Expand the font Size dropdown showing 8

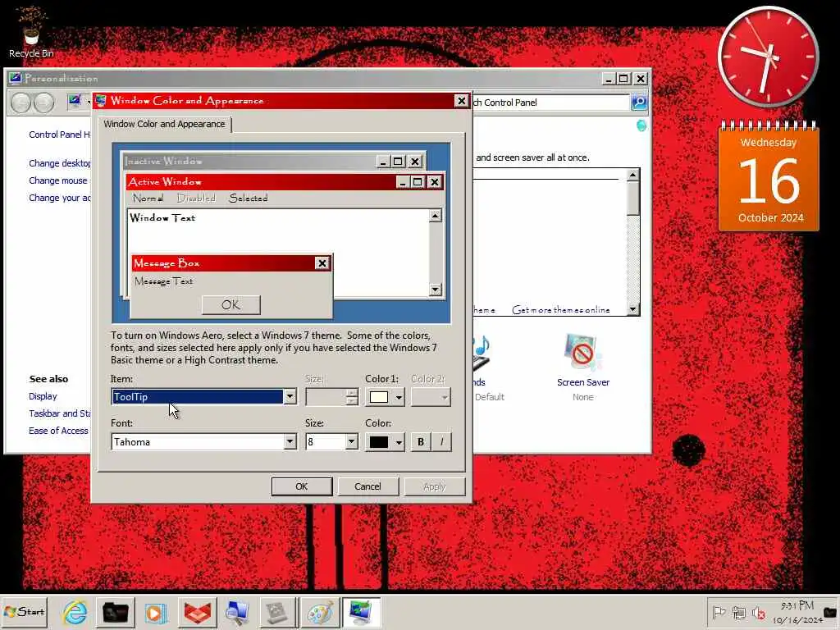tap(351, 442)
